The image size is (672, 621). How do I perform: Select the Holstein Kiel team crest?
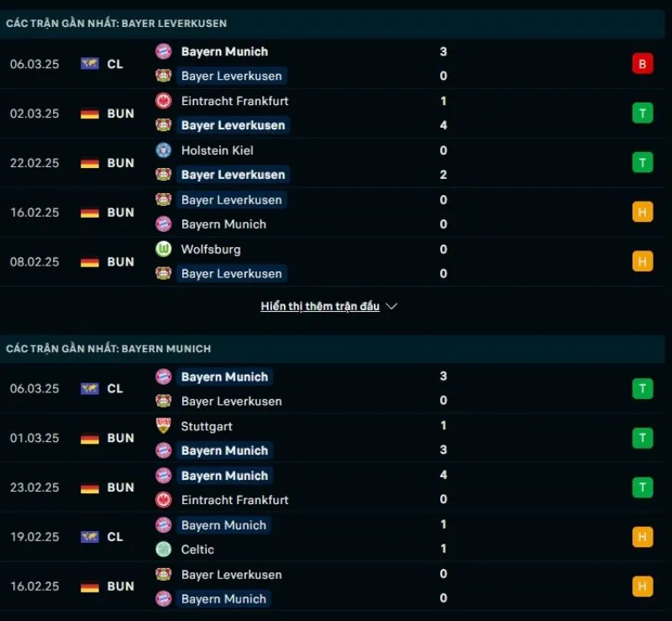(165, 150)
